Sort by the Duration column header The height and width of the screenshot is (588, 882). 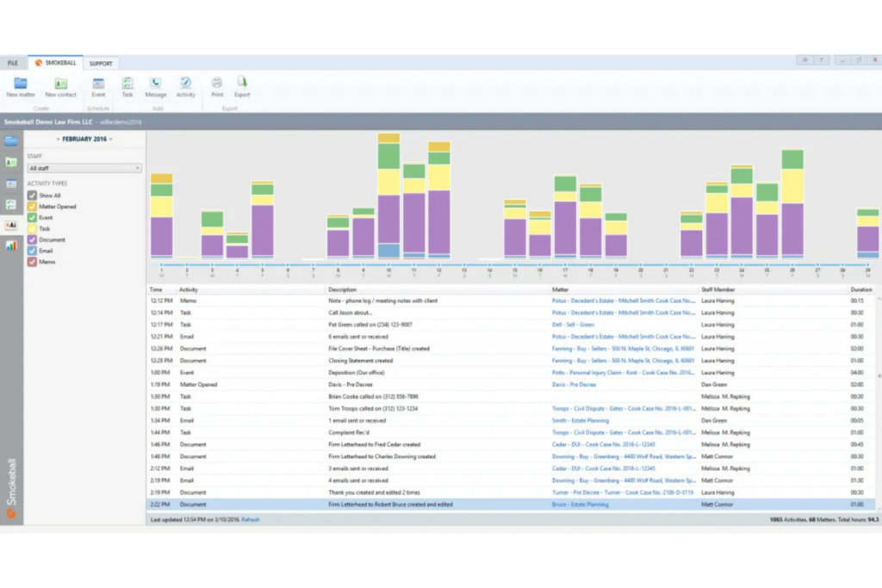tap(861, 289)
